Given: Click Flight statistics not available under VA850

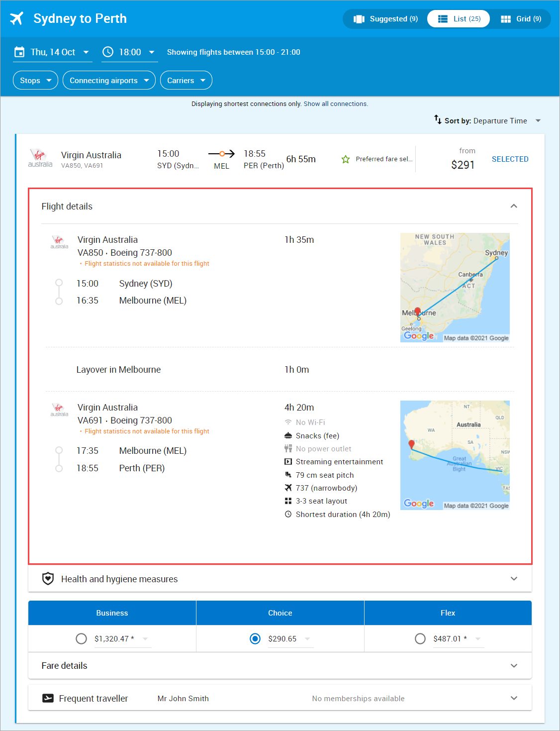Looking at the screenshot, I should pyautogui.click(x=147, y=264).
